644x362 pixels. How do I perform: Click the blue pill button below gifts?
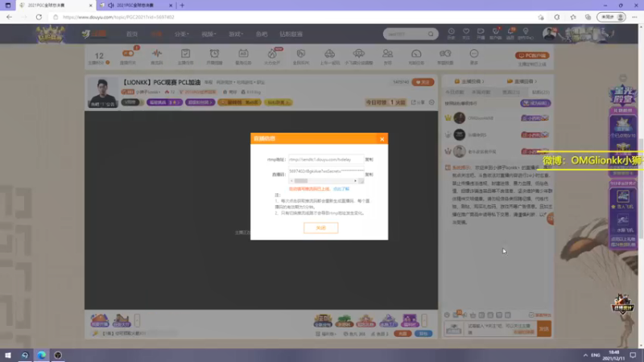pyautogui.click(x=423, y=334)
